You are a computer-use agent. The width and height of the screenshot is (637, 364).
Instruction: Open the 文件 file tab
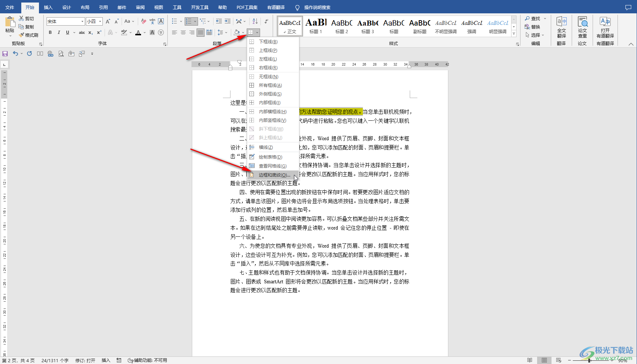tap(10, 7)
